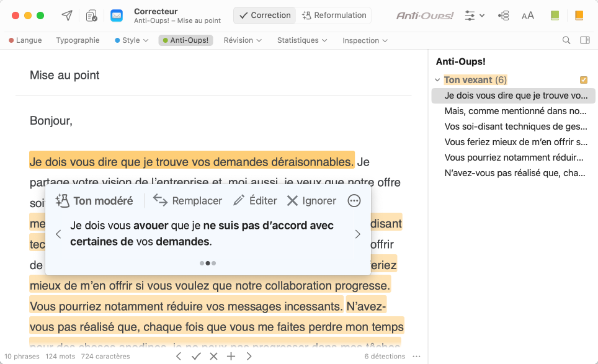Switch to the Langue tab

point(25,40)
